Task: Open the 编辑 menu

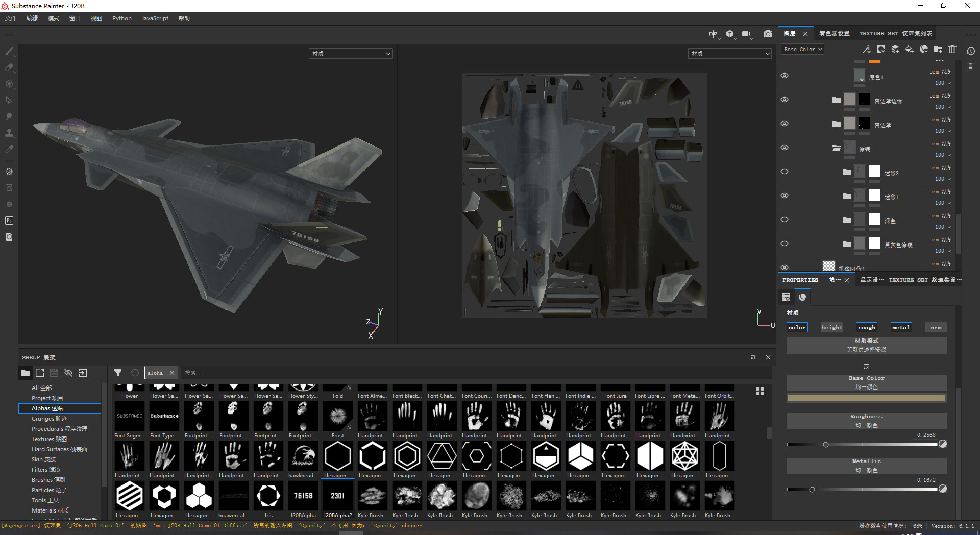Action: (32, 18)
